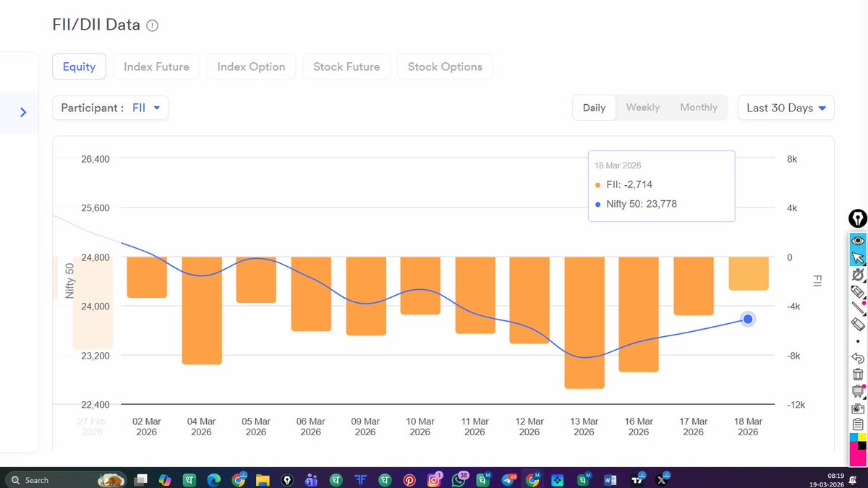Click the Nifty 50 point on 18 Mar
868x488 pixels.
point(748,319)
